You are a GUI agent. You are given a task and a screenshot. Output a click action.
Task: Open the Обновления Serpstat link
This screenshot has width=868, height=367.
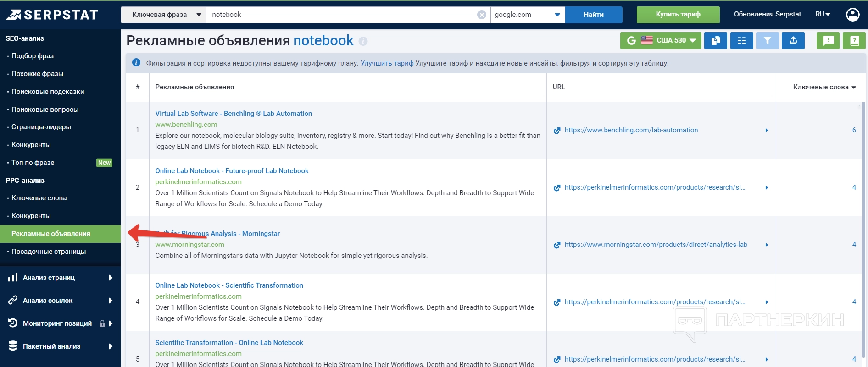[x=768, y=14]
